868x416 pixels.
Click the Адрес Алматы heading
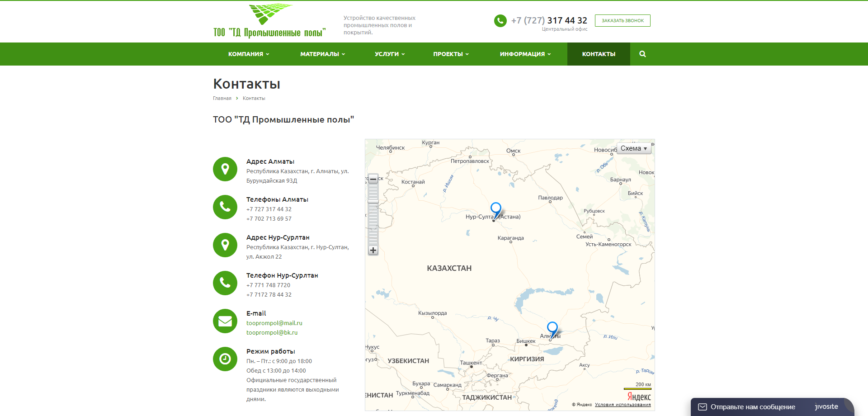pyautogui.click(x=270, y=161)
